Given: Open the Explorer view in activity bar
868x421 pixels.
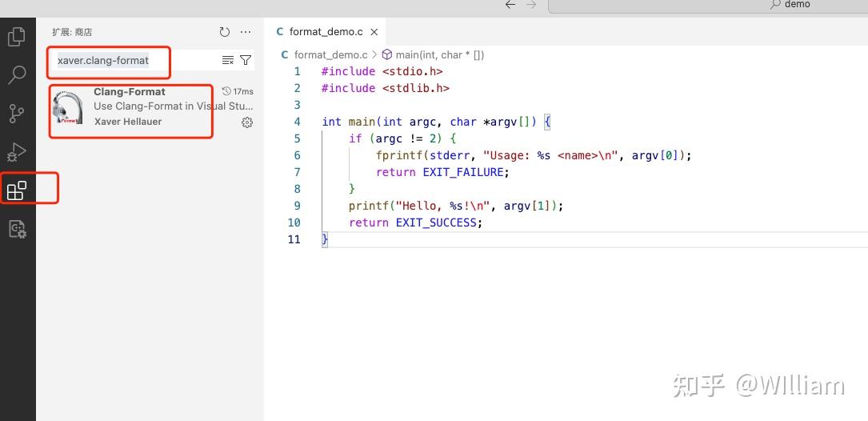Looking at the screenshot, I should click(x=17, y=37).
